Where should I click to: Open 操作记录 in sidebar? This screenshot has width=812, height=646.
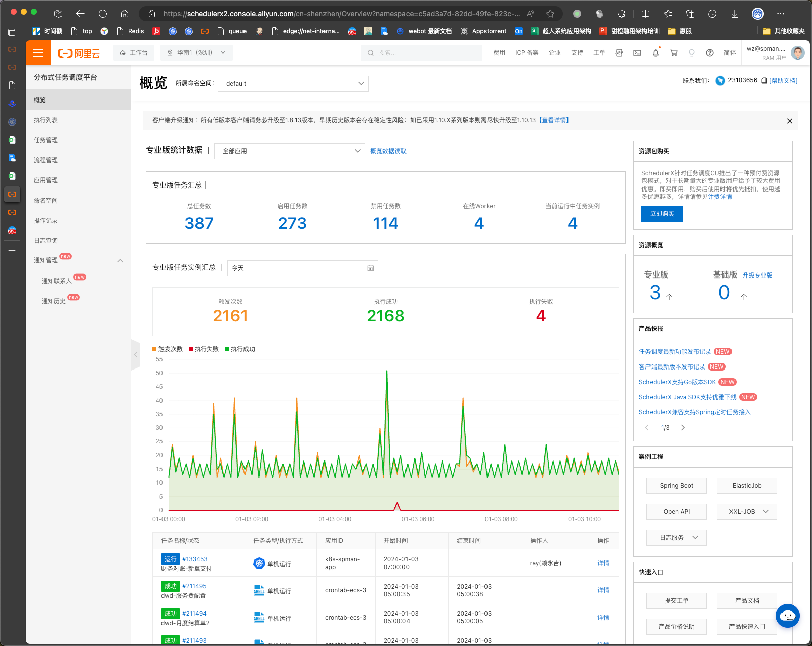pyautogui.click(x=78, y=220)
